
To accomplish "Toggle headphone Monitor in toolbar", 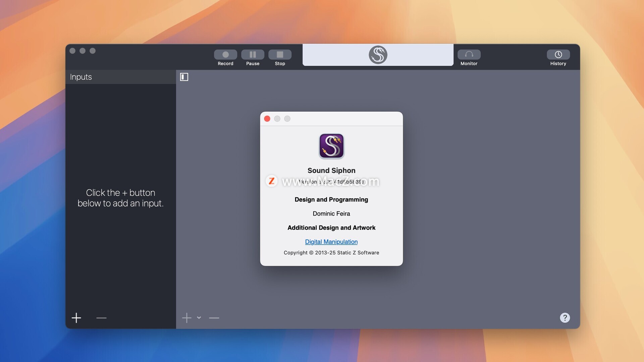I will (469, 55).
